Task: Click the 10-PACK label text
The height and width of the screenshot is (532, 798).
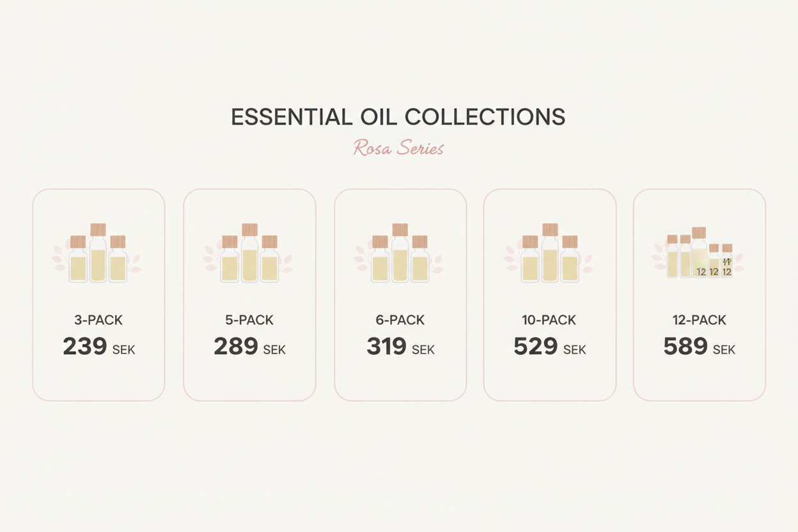Action: click(549, 320)
